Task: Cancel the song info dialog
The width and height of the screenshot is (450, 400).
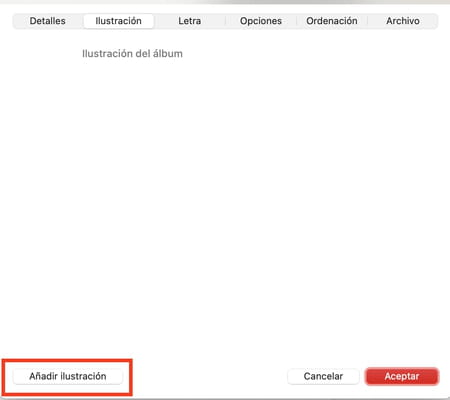Action: (323, 376)
